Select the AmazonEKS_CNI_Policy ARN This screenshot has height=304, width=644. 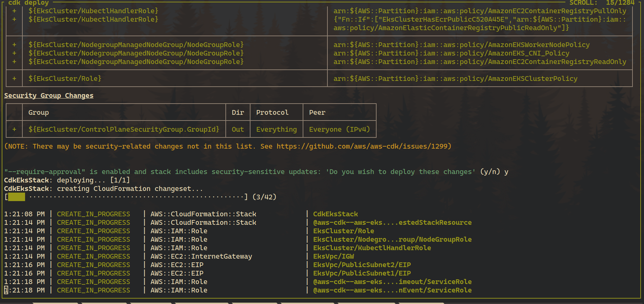pyautogui.click(x=451, y=53)
